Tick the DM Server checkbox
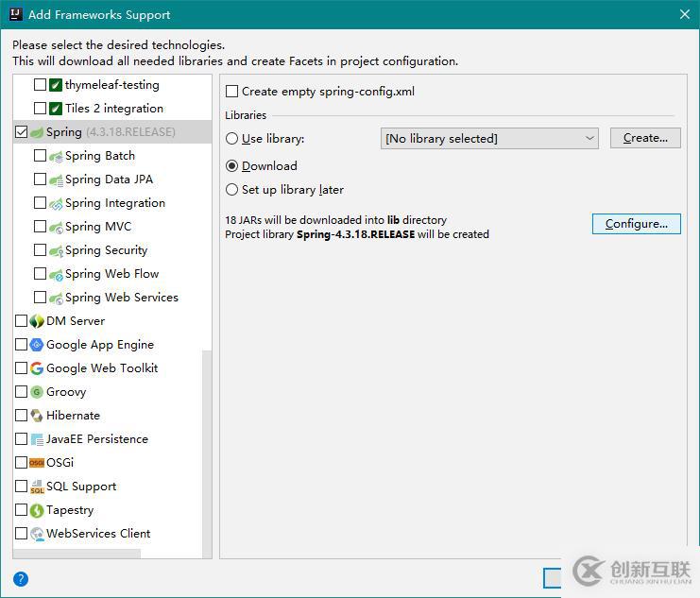This screenshot has width=700, height=598. [21, 320]
